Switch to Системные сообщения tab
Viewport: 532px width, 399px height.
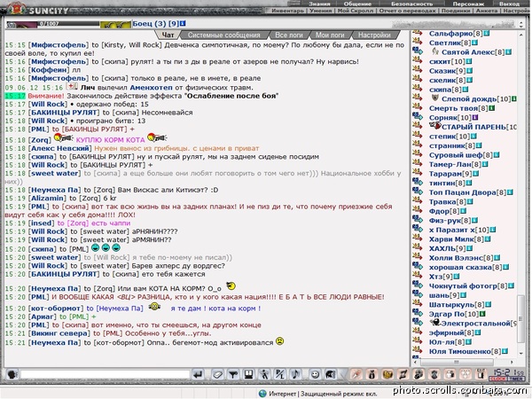(224, 35)
